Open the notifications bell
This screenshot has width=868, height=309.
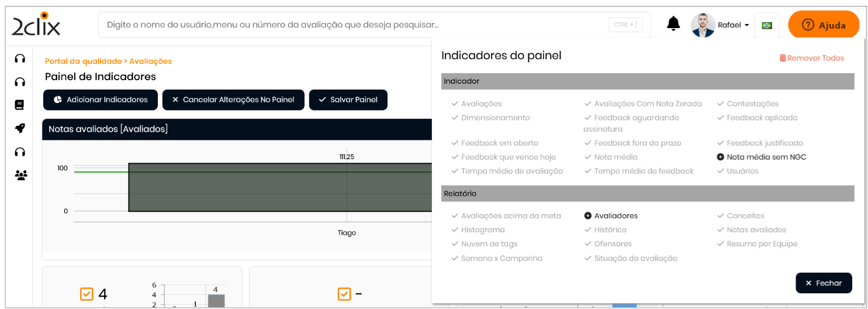(x=673, y=24)
